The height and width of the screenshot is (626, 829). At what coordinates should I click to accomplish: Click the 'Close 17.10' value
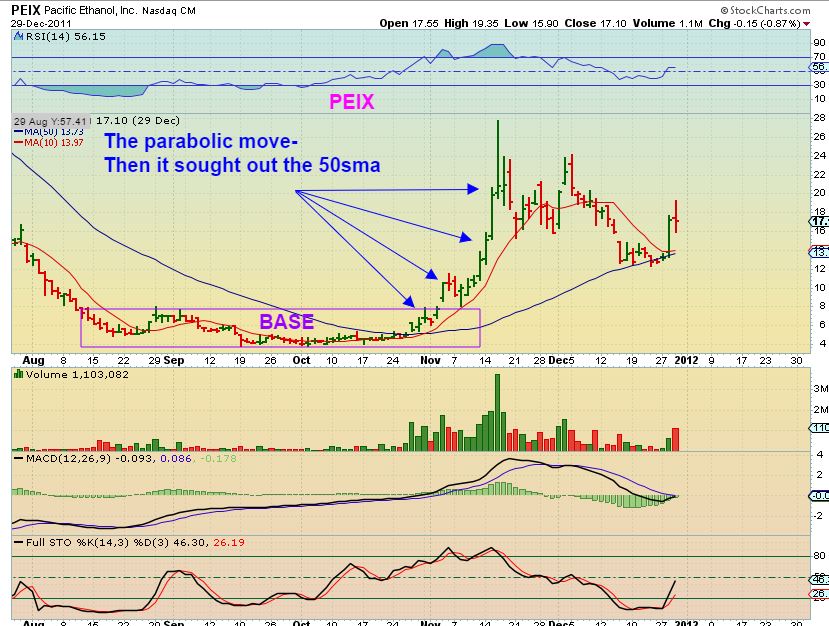[595, 23]
